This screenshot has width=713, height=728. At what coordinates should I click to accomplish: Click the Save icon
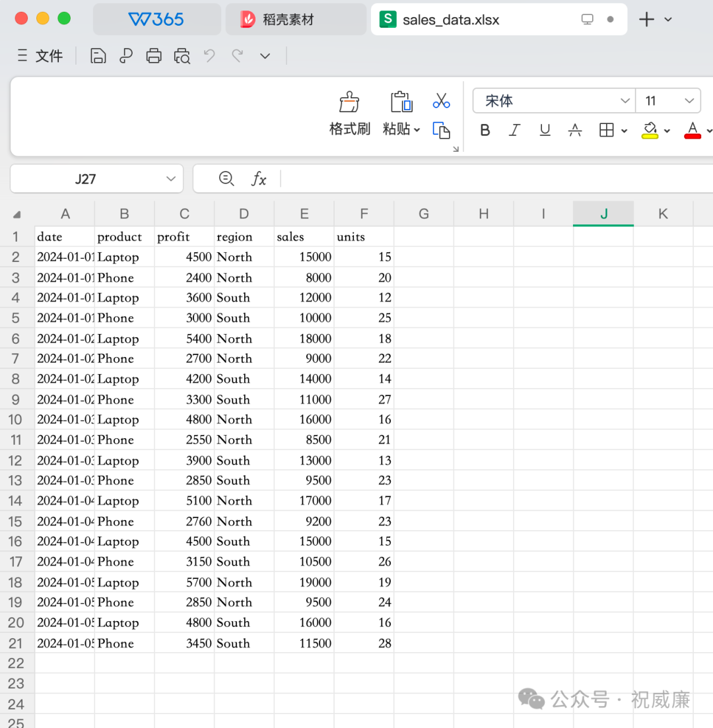click(x=98, y=55)
